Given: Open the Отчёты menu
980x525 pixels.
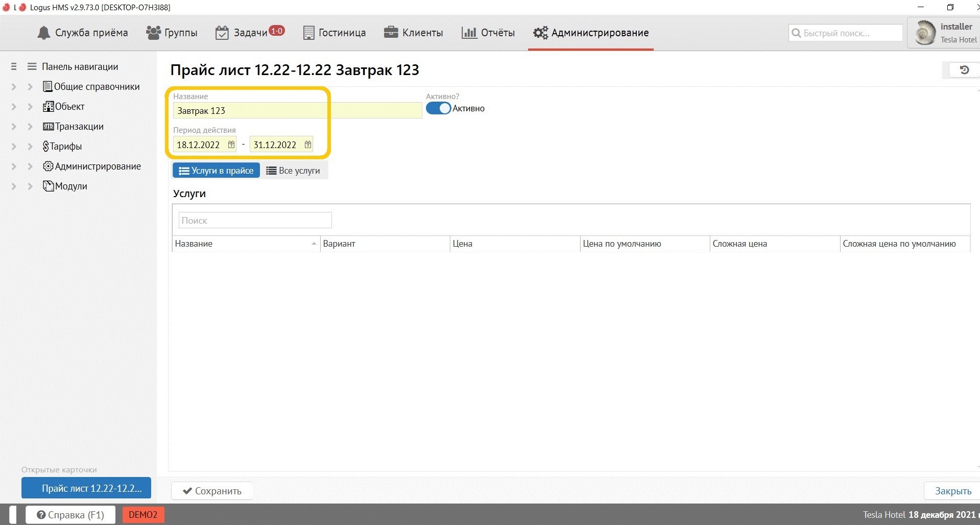Looking at the screenshot, I should 488,33.
